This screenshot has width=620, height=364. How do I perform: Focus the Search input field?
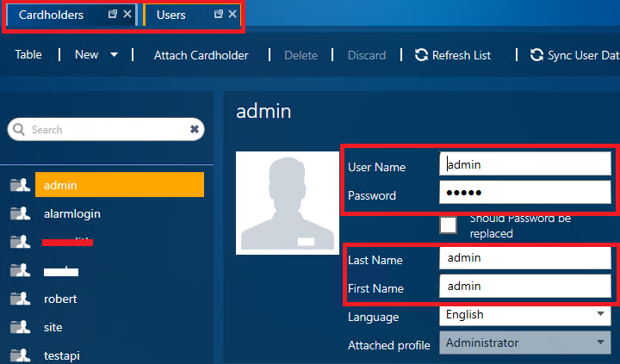pos(107,130)
